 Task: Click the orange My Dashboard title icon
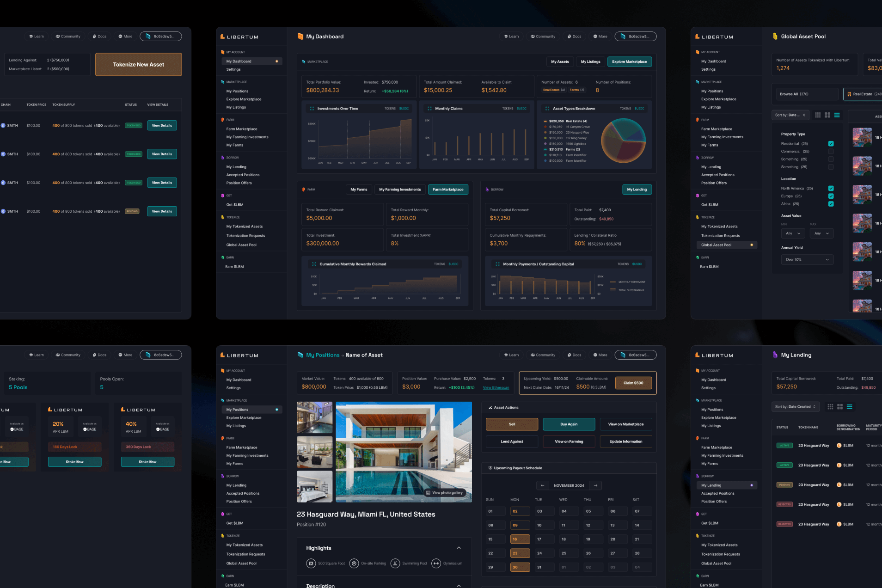[x=300, y=37]
